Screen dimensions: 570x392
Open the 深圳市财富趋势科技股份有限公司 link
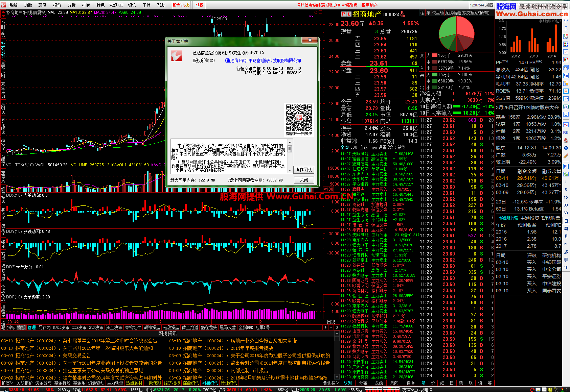point(263,60)
